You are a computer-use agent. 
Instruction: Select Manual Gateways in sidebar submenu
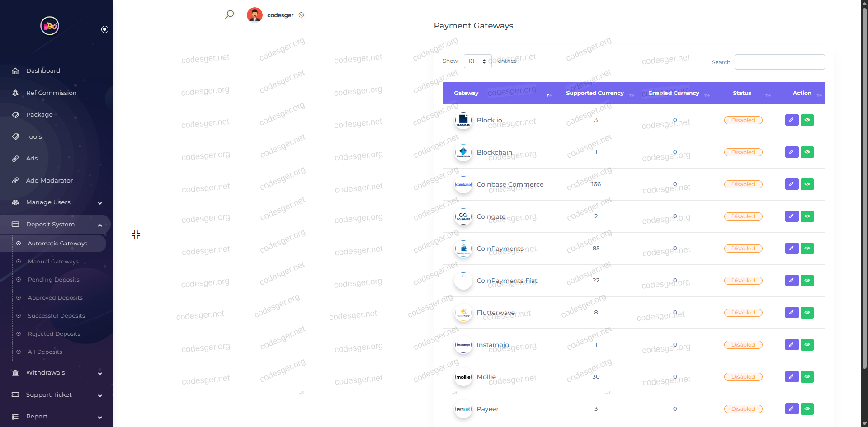coord(53,262)
